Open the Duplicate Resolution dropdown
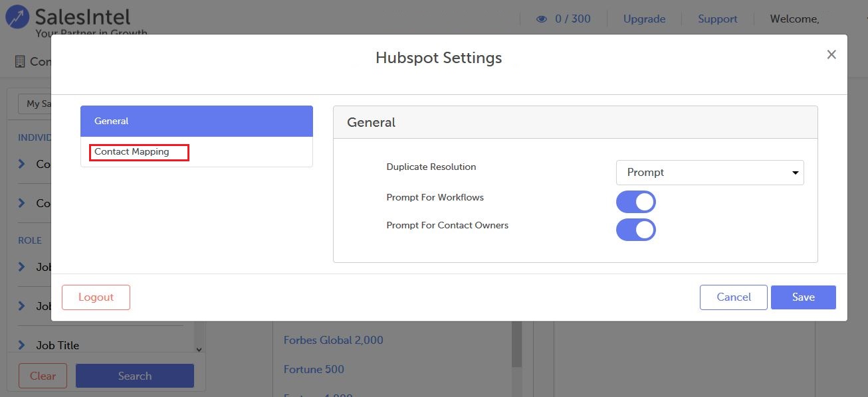Viewport: 868px width, 397px height. point(710,173)
